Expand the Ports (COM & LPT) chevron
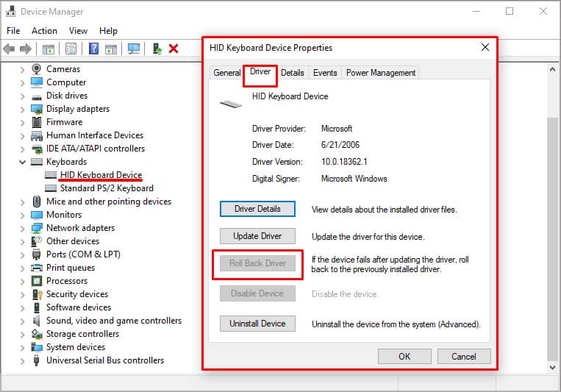Viewport: 561px width, 392px height. click(22, 255)
